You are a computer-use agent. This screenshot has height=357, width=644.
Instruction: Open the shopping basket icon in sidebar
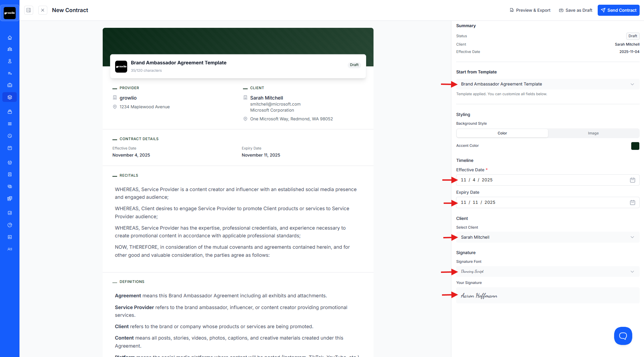click(10, 162)
